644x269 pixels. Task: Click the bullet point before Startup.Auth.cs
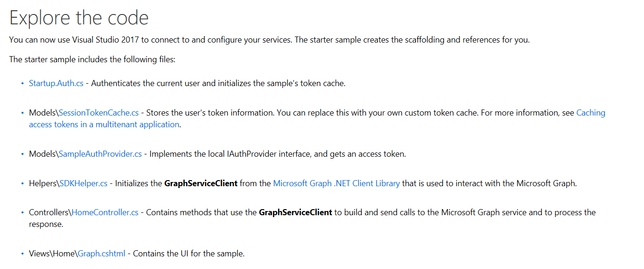(22, 83)
